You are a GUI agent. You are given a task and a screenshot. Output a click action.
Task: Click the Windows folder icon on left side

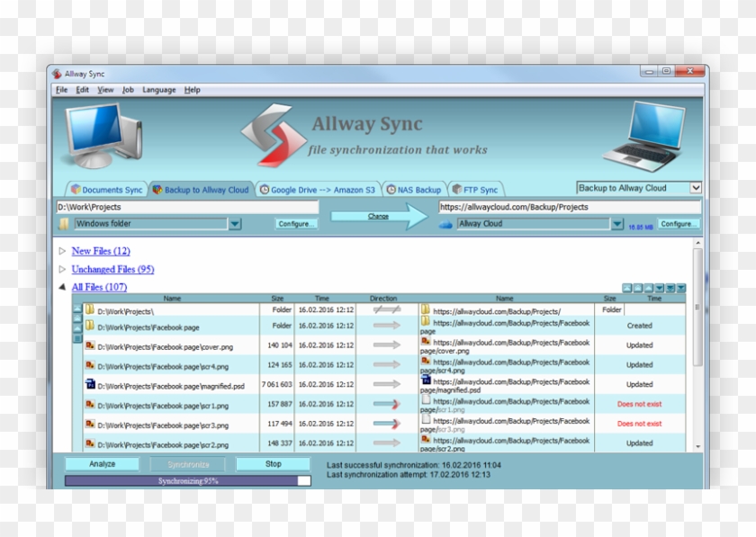66,224
